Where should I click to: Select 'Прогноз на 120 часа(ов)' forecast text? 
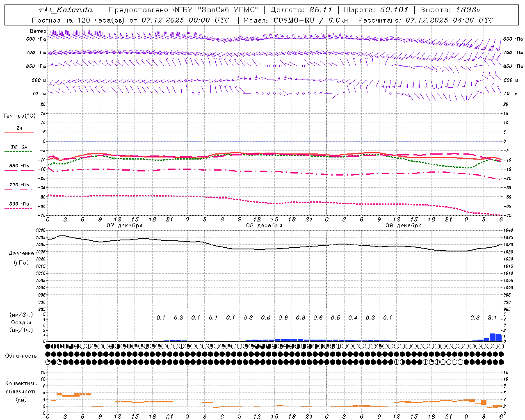tap(79, 20)
